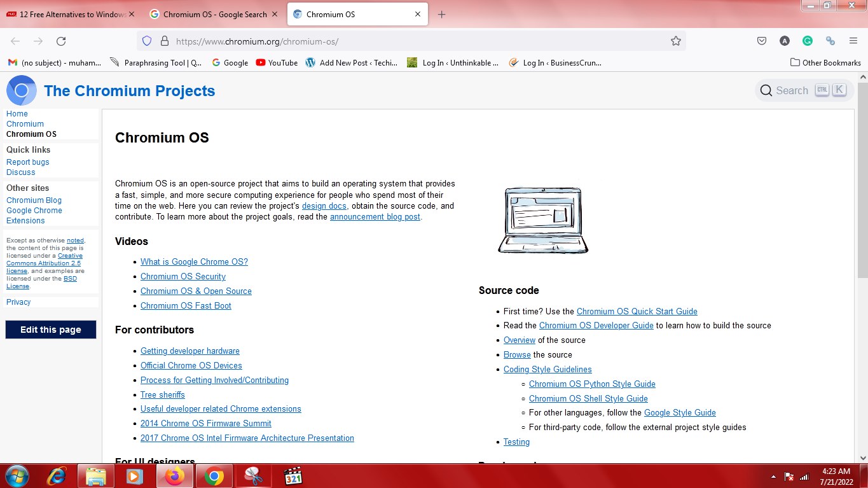
Task: Open Chromium sidebar link
Action: [25, 124]
